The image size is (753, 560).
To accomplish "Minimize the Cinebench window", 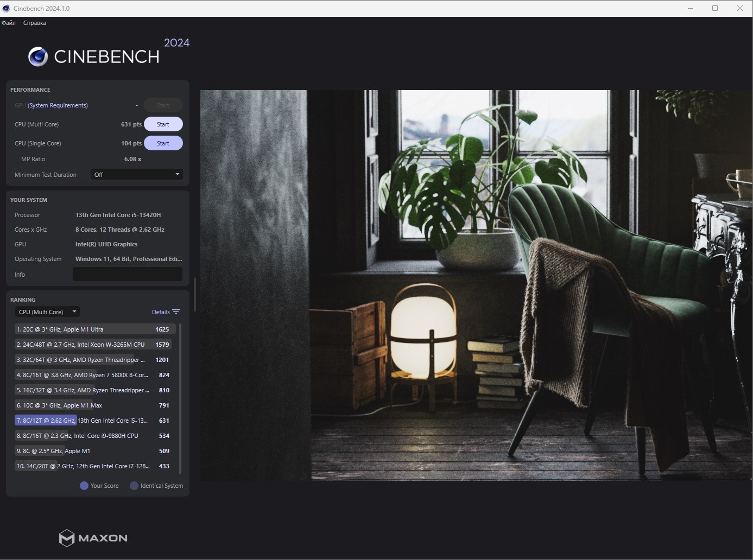I will 691,8.
